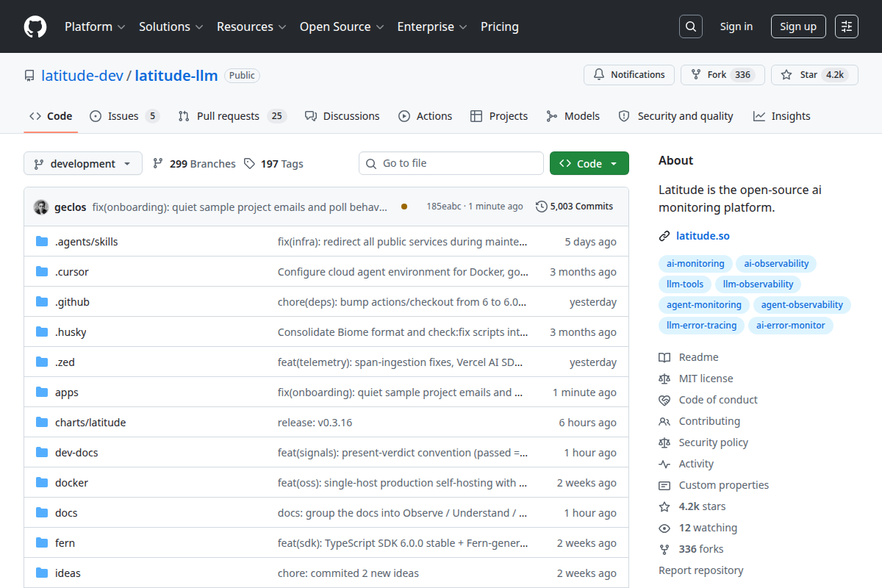Click the Sign in link
Screen dimensions: 882x588
coord(736,26)
